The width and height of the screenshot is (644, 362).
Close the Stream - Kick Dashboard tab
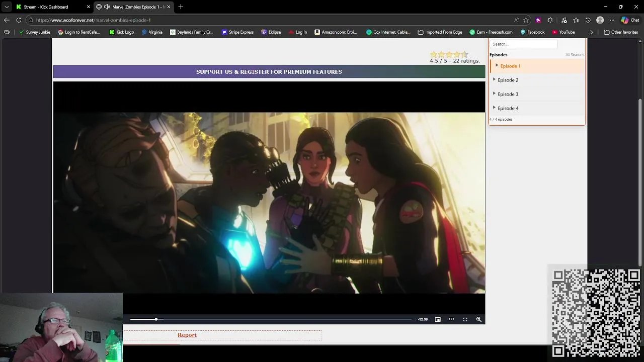click(89, 7)
